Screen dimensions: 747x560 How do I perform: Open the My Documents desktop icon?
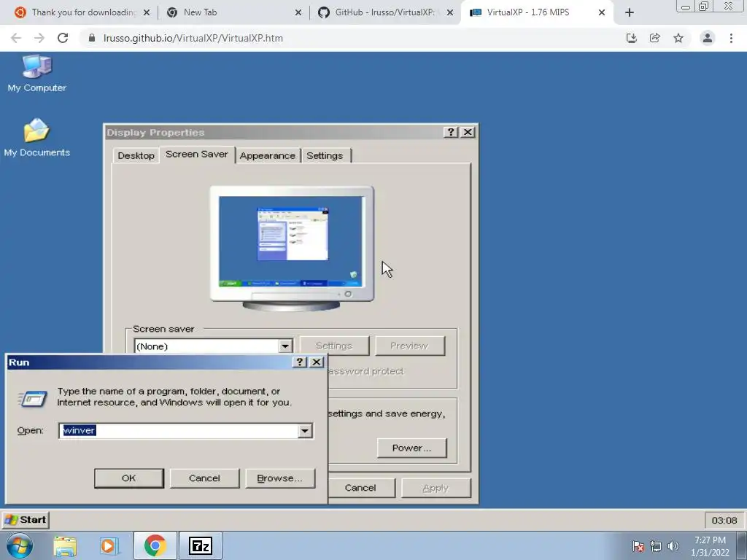pos(36,138)
